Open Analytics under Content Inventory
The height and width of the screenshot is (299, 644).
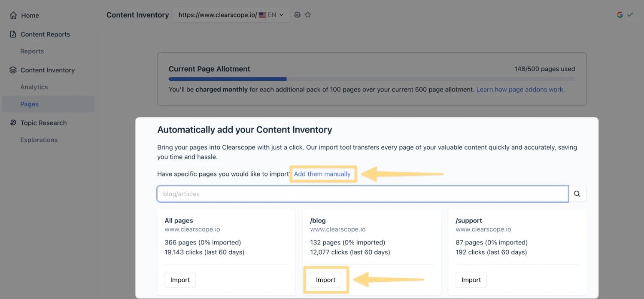tap(34, 87)
